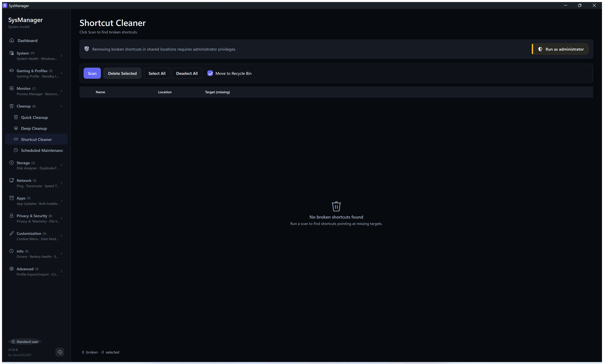Click the Monitor activity icon

click(12, 88)
